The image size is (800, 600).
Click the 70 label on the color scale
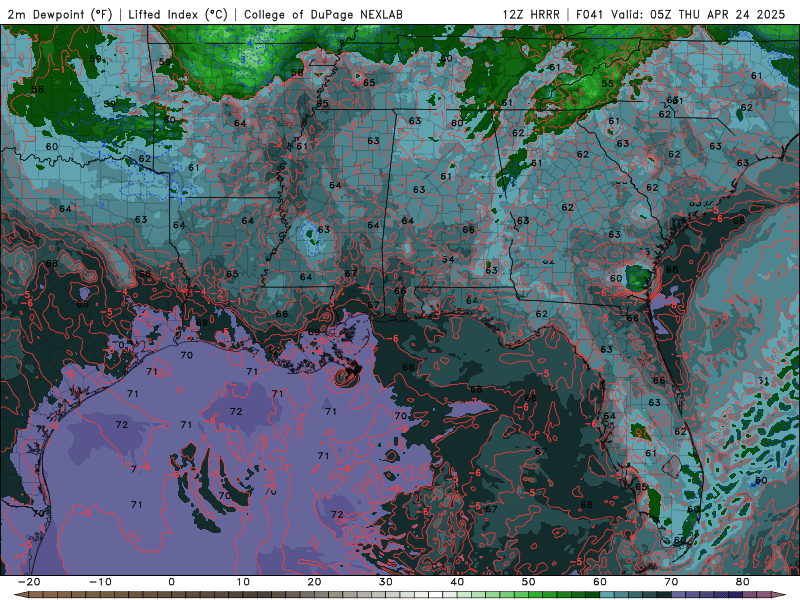(671, 582)
